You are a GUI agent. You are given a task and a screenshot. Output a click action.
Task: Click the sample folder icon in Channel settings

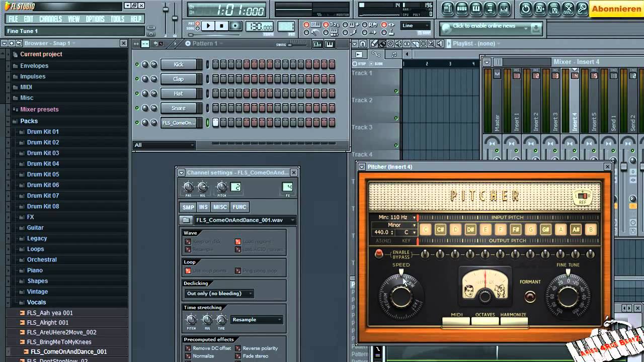point(186,220)
